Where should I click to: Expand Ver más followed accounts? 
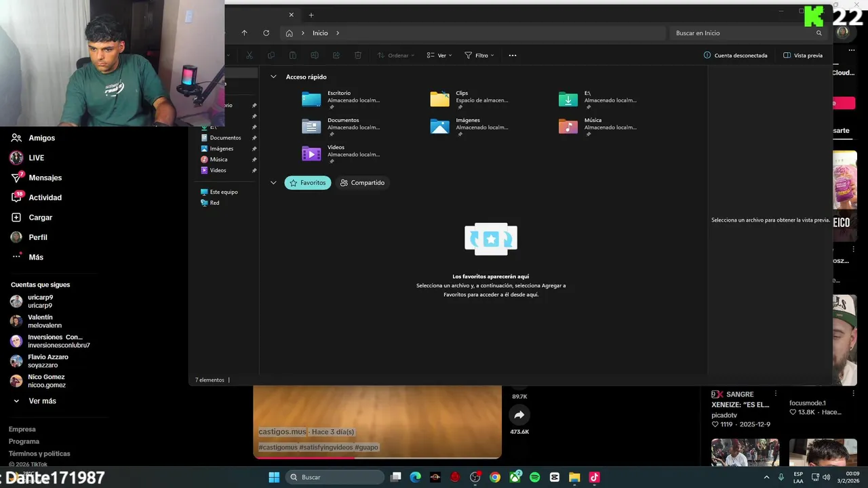point(34,401)
